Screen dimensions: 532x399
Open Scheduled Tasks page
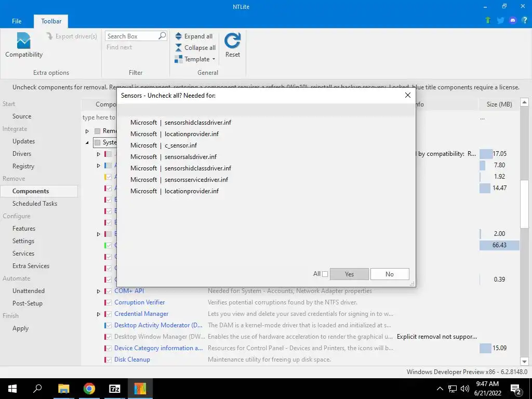pyautogui.click(x=35, y=204)
